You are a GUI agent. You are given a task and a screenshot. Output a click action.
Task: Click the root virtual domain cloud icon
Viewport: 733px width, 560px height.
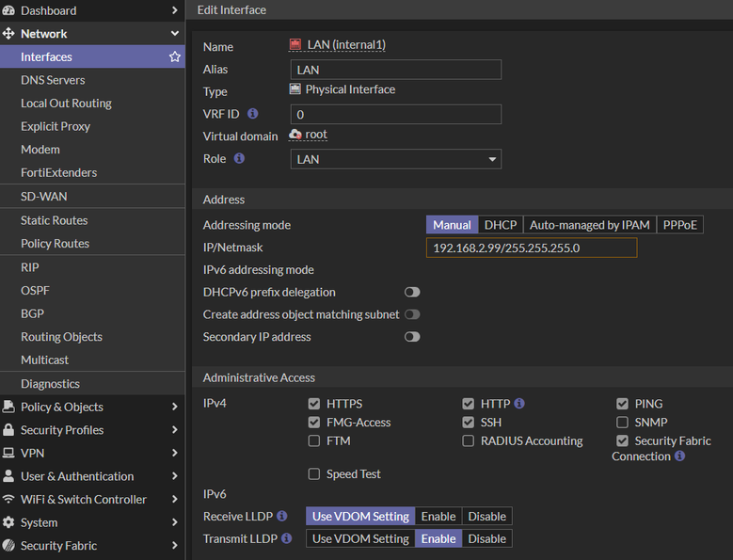pos(295,135)
